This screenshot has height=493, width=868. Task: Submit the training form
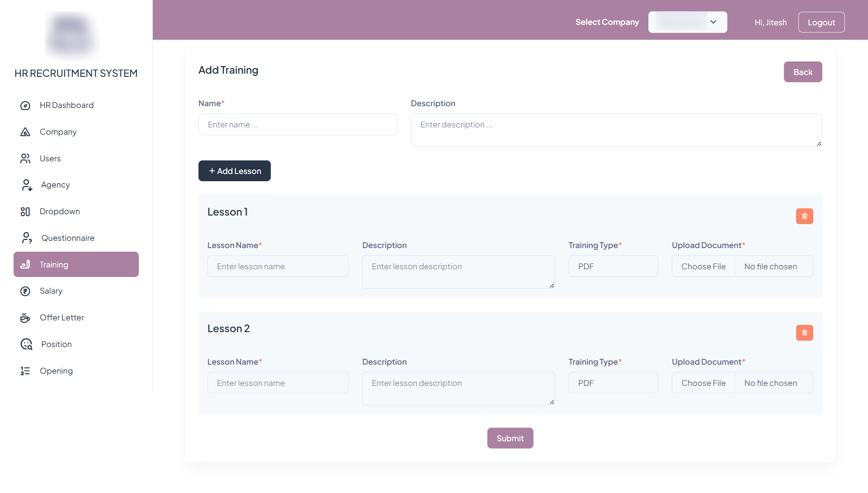pyautogui.click(x=510, y=438)
